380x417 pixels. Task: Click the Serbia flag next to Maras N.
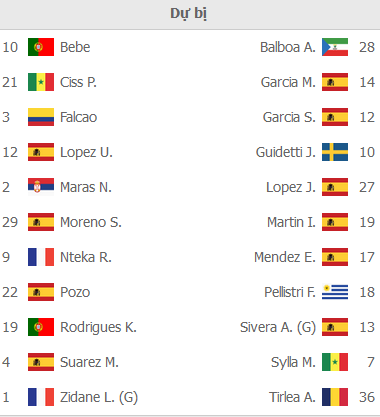click(41, 187)
